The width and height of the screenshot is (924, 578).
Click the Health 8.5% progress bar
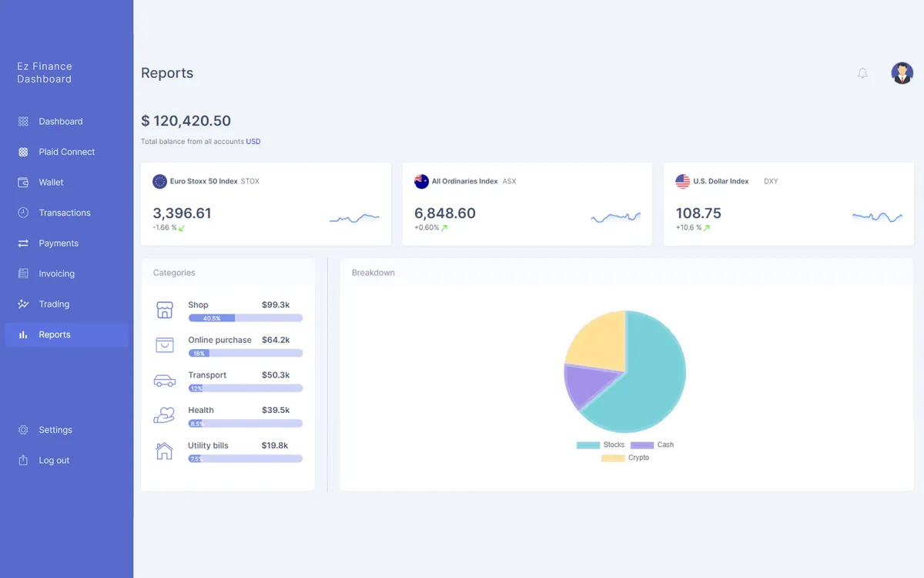[x=246, y=423]
